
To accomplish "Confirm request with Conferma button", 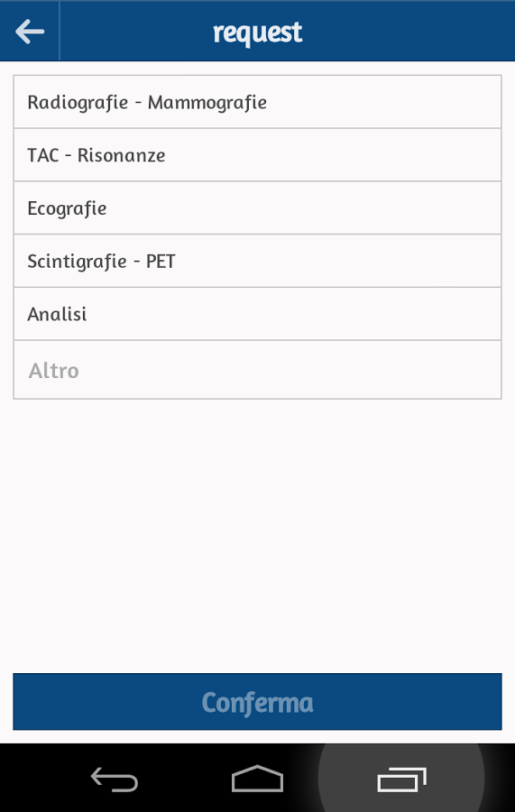I will tap(257, 702).
